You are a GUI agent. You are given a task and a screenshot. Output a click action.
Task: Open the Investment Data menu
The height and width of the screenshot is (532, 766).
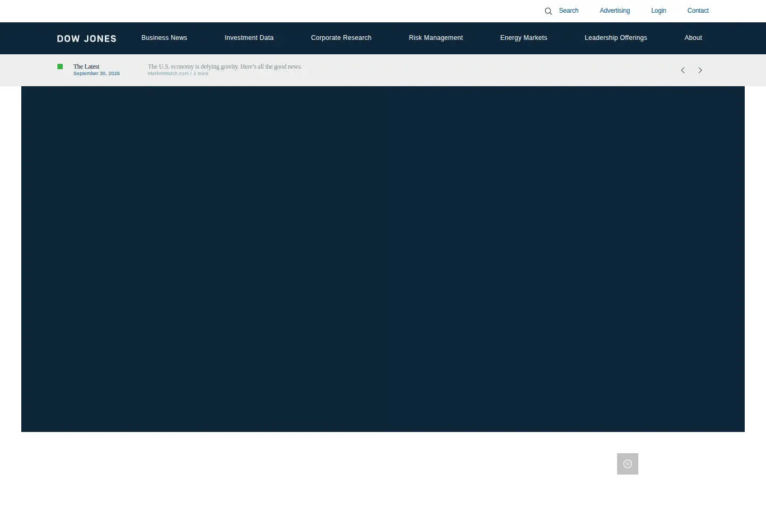(249, 38)
